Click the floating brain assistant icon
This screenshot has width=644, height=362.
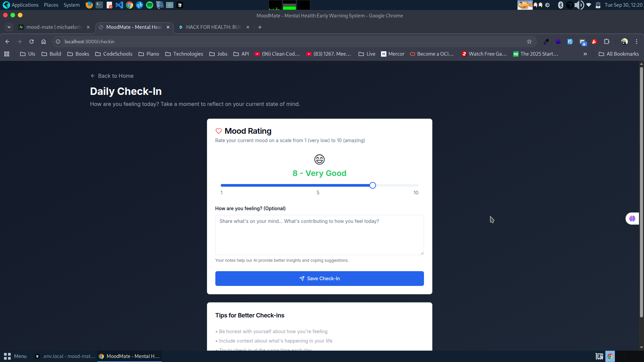click(632, 219)
